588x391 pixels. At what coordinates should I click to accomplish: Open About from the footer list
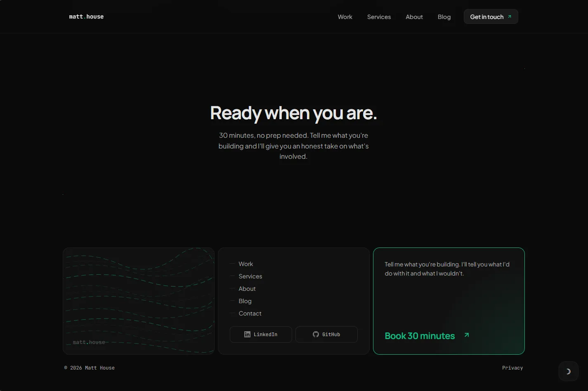(247, 289)
